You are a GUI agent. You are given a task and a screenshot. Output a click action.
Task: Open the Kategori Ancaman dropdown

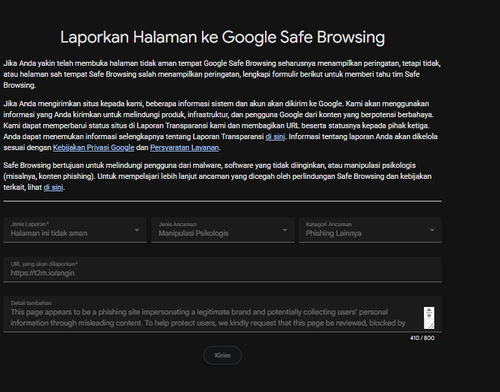tap(370, 230)
